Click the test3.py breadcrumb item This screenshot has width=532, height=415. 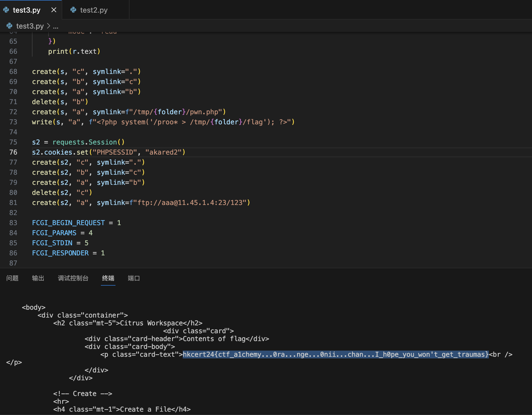pos(30,26)
